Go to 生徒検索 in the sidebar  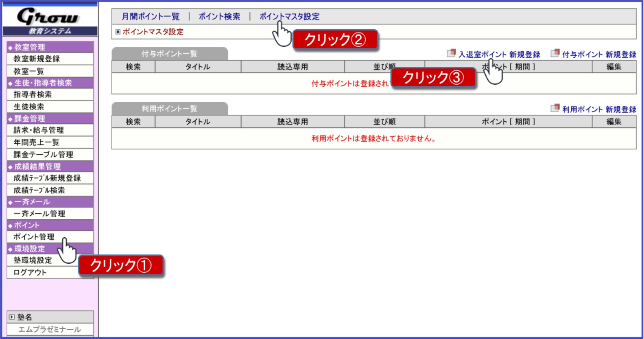click(29, 107)
